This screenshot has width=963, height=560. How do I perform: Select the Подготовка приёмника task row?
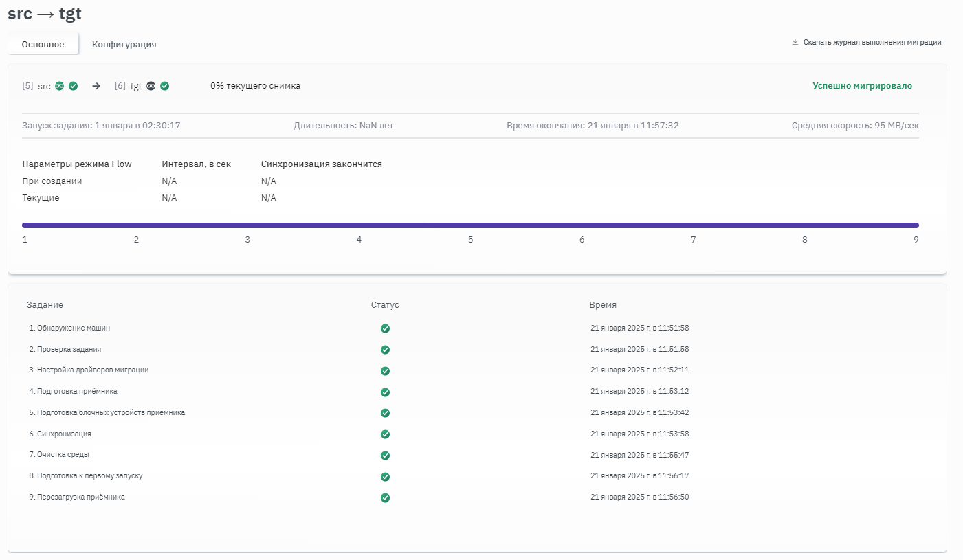(77, 392)
